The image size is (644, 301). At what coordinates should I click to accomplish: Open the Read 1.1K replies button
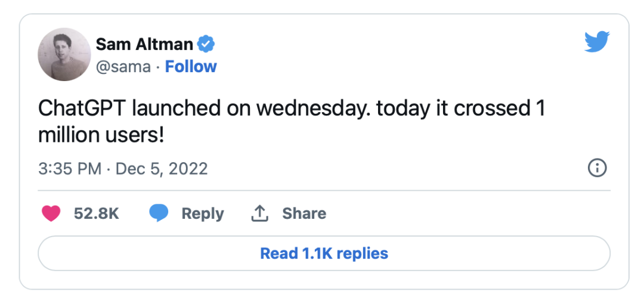coord(324,253)
